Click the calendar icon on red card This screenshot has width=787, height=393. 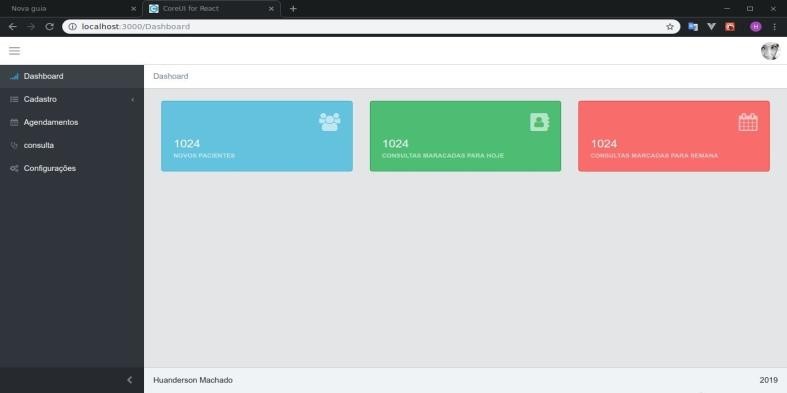pyautogui.click(x=748, y=122)
